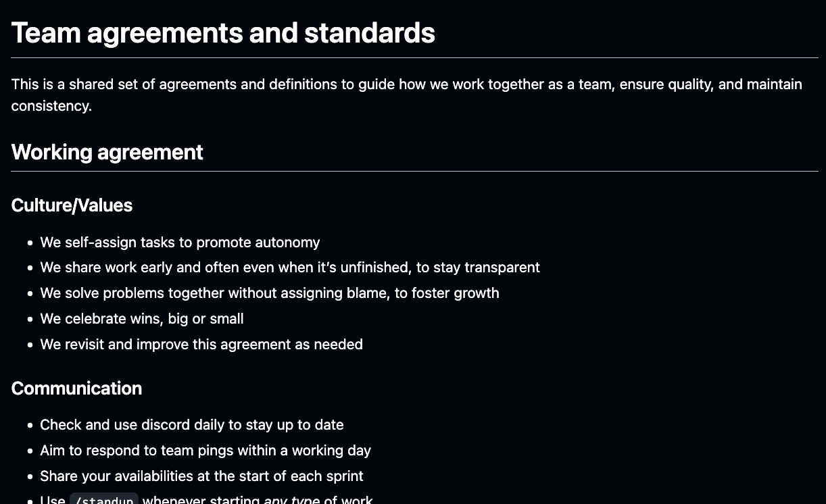
Task: Click the "Culture/Values" subheading
Action: [72, 205]
